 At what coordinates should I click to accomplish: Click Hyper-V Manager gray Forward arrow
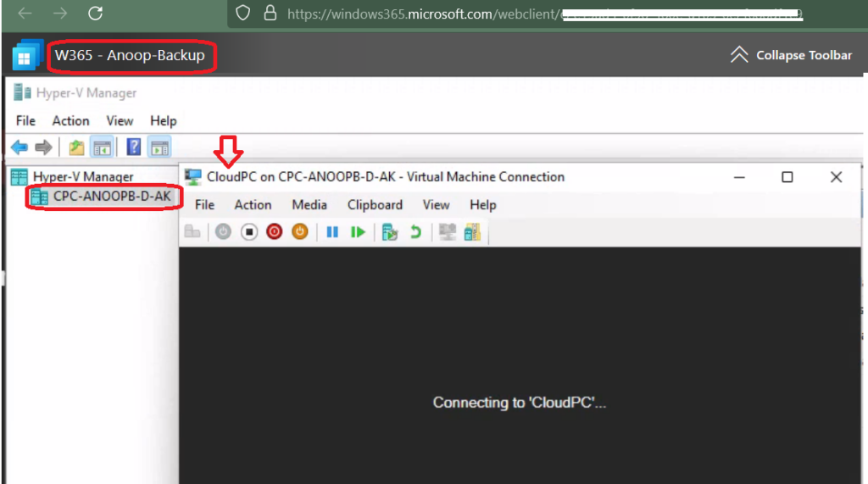(43, 147)
